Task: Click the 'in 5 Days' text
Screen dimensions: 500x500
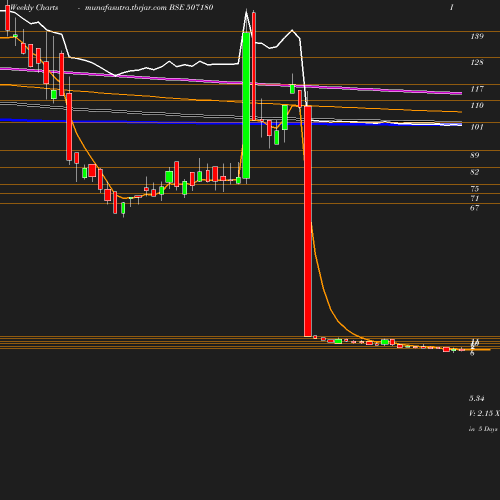Action: pos(483,429)
